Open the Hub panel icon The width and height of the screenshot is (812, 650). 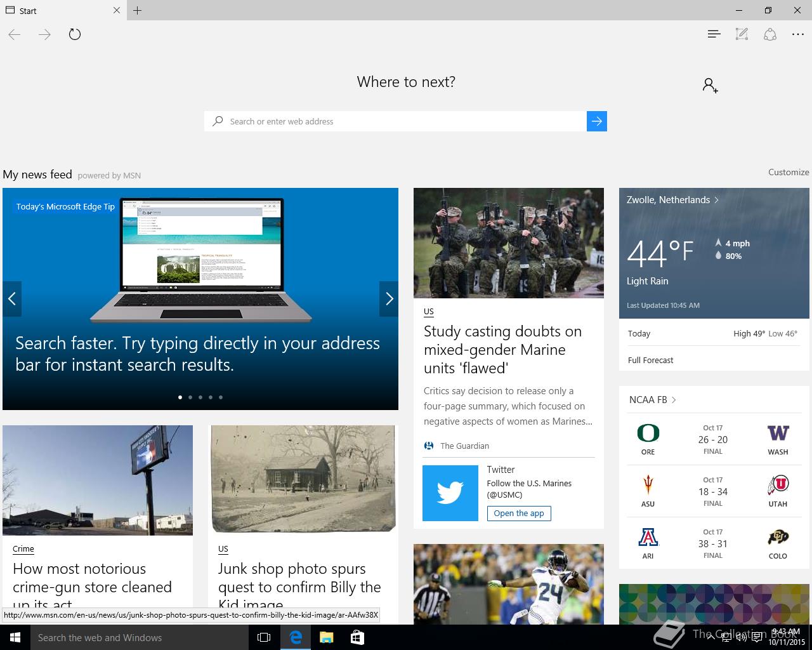714,34
